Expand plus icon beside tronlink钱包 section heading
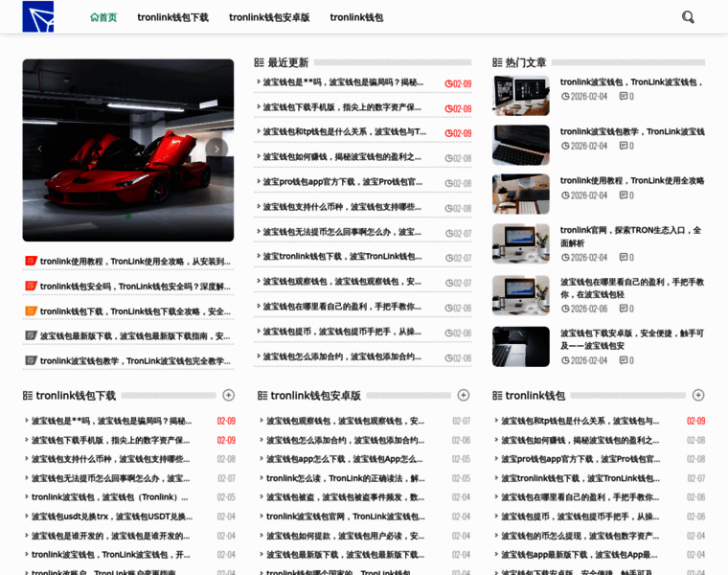This screenshot has height=575, width=728. 697,395
